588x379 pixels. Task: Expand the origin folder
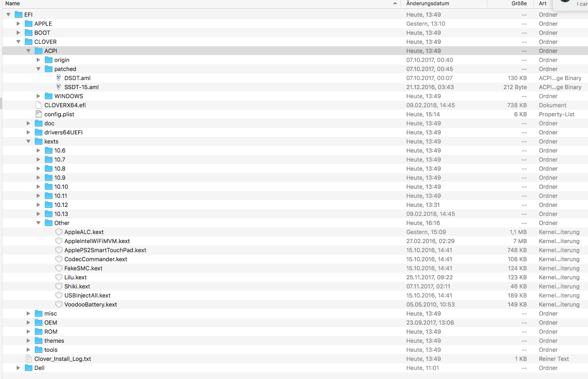click(39, 60)
